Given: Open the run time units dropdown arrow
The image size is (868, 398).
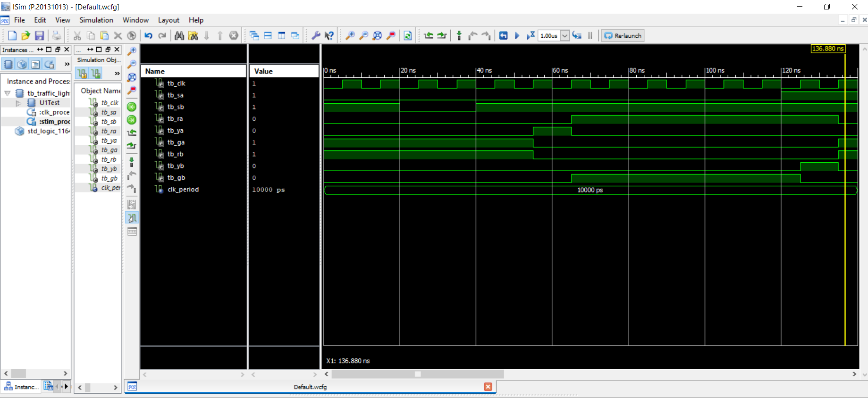Looking at the screenshot, I should pyautogui.click(x=565, y=35).
